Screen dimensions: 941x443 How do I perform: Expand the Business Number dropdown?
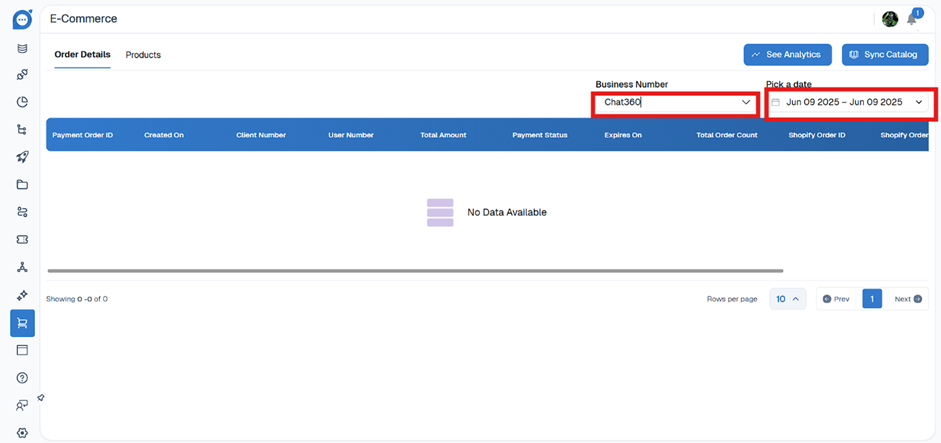pyautogui.click(x=676, y=102)
